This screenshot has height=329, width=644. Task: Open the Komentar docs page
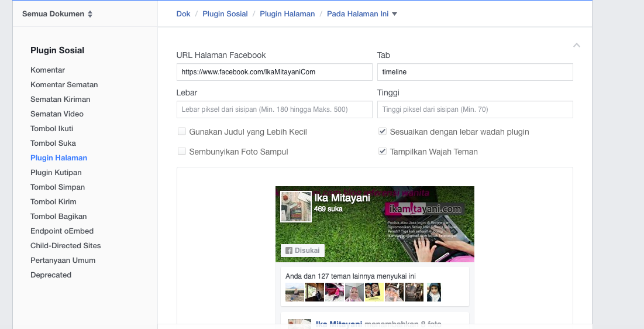pos(47,70)
